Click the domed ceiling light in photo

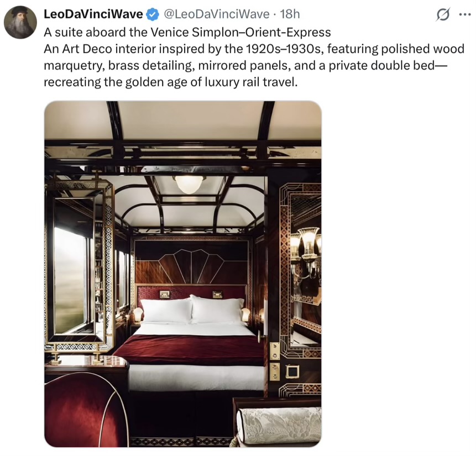click(x=189, y=184)
